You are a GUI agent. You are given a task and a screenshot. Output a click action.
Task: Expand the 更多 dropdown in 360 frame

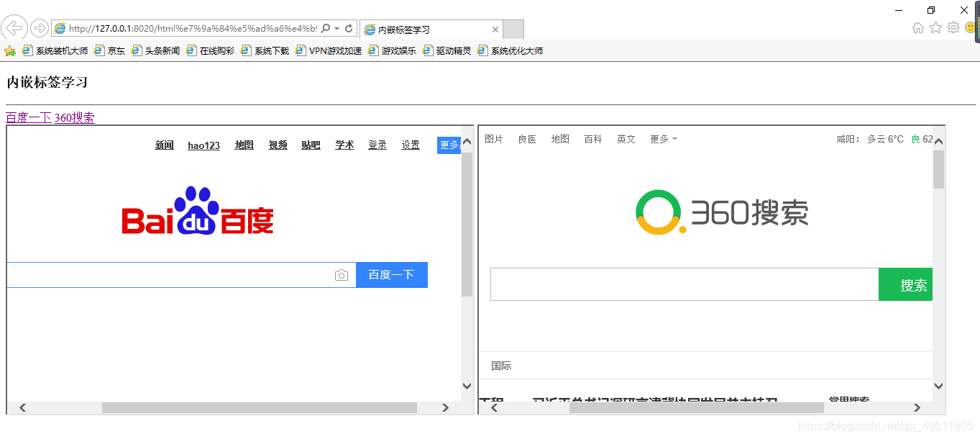(664, 140)
